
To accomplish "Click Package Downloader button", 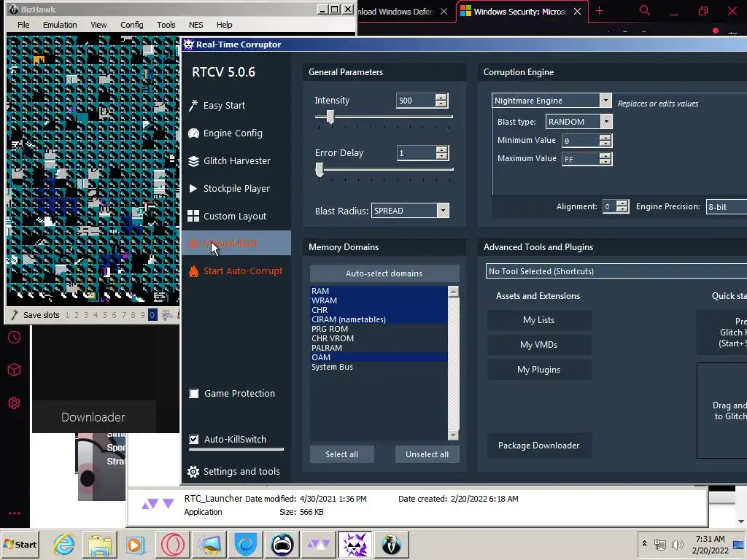I will tap(539, 446).
